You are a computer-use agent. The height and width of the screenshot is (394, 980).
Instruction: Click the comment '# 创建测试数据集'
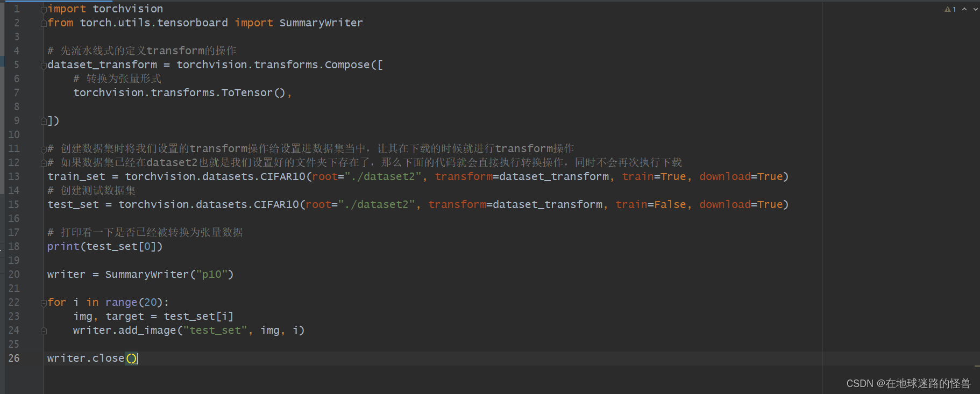[x=91, y=190]
